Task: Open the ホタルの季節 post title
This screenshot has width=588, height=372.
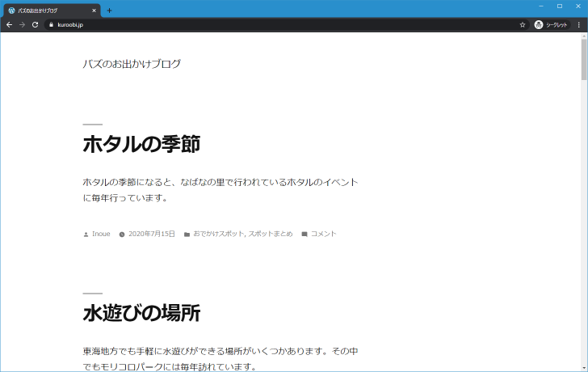Action: click(x=141, y=144)
